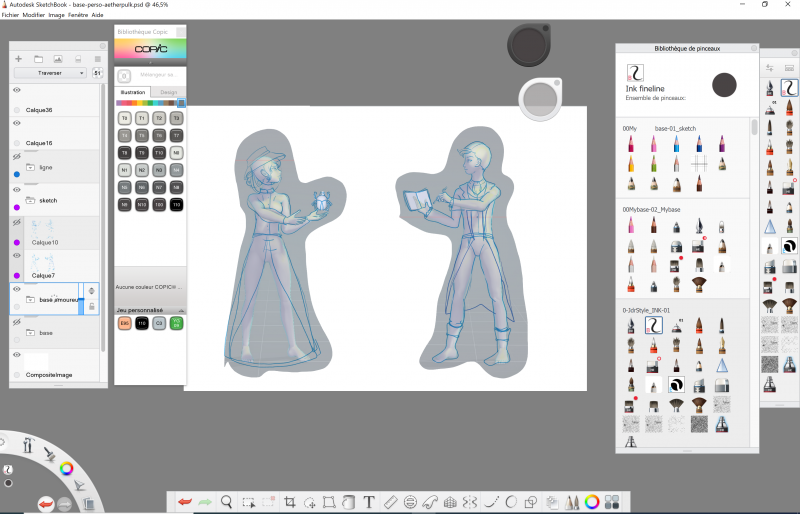Open the Color Editor wheel in bottom toolbar

pos(592,502)
